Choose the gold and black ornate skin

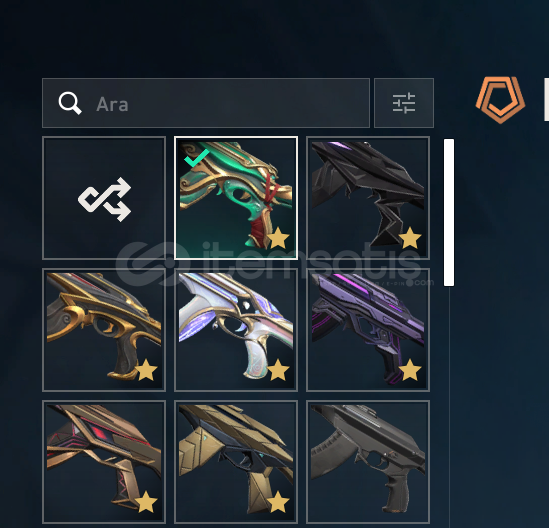(104, 330)
